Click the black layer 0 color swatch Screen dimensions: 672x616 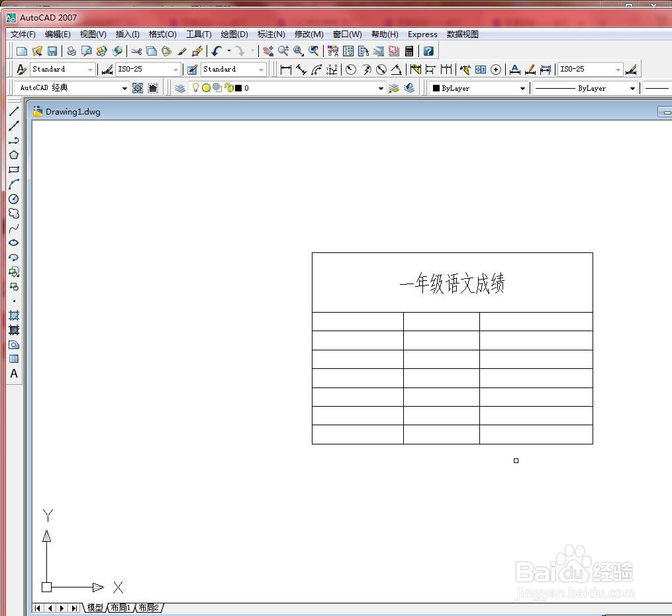pos(238,88)
